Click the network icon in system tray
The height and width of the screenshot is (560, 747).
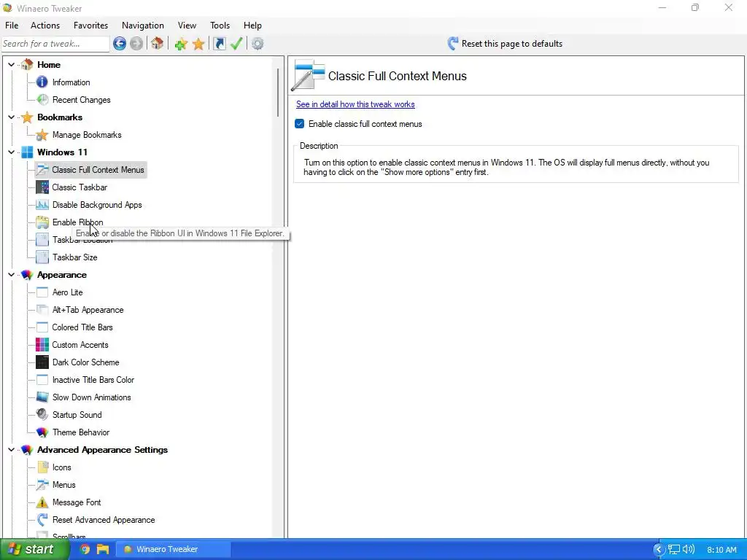tap(673, 550)
